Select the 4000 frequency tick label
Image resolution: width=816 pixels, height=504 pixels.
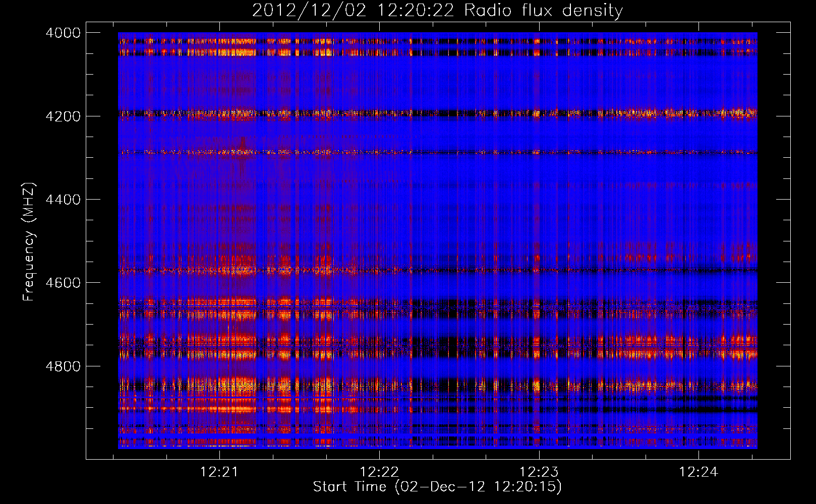pos(63,33)
